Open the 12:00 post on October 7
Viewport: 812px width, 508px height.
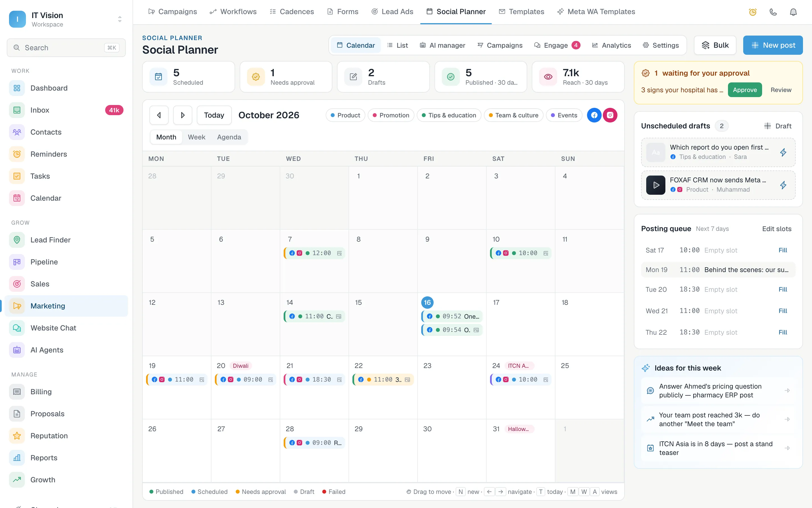(x=314, y=253)
